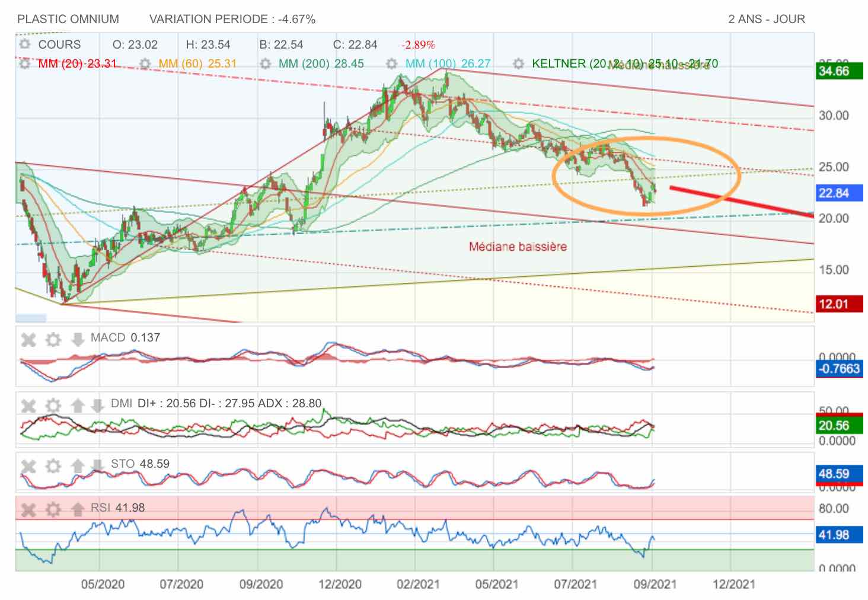The height and width of the screenshot is (600, 868).
Task: Click the low price B: 22.54
Action: (x=281, y=45)
